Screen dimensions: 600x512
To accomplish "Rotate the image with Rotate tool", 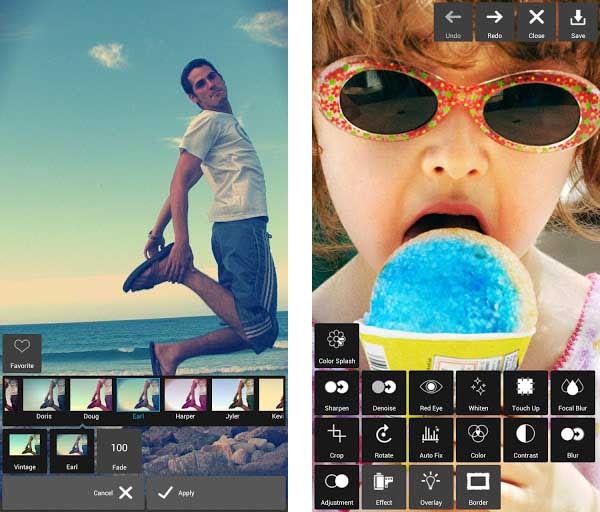I will click(x=384, y=439).
